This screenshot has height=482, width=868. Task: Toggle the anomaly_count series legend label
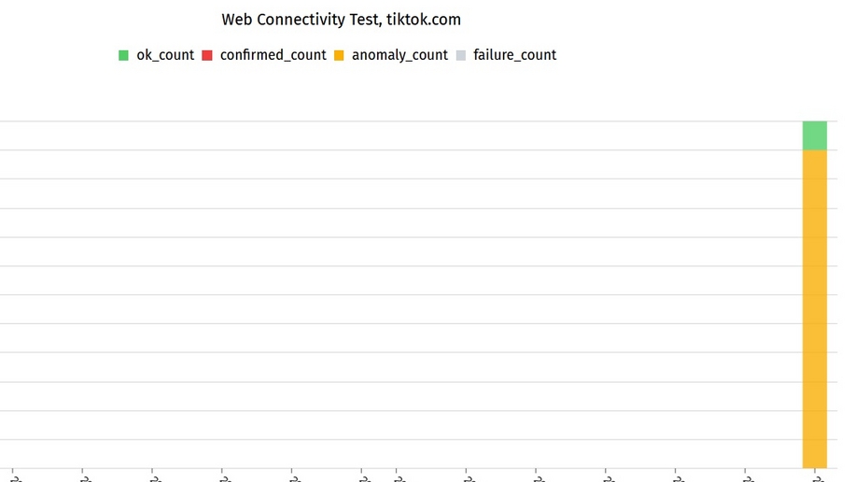[x=399, y=55]
